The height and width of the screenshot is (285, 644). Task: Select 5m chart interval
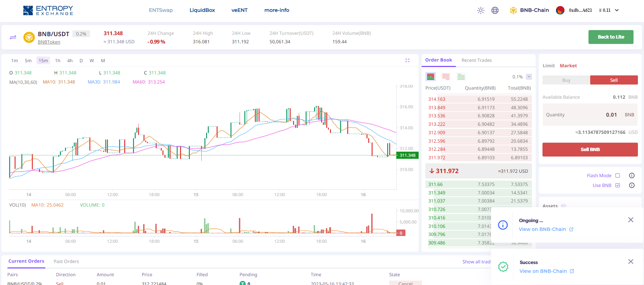pyautogui.click(x=28, y=61)
